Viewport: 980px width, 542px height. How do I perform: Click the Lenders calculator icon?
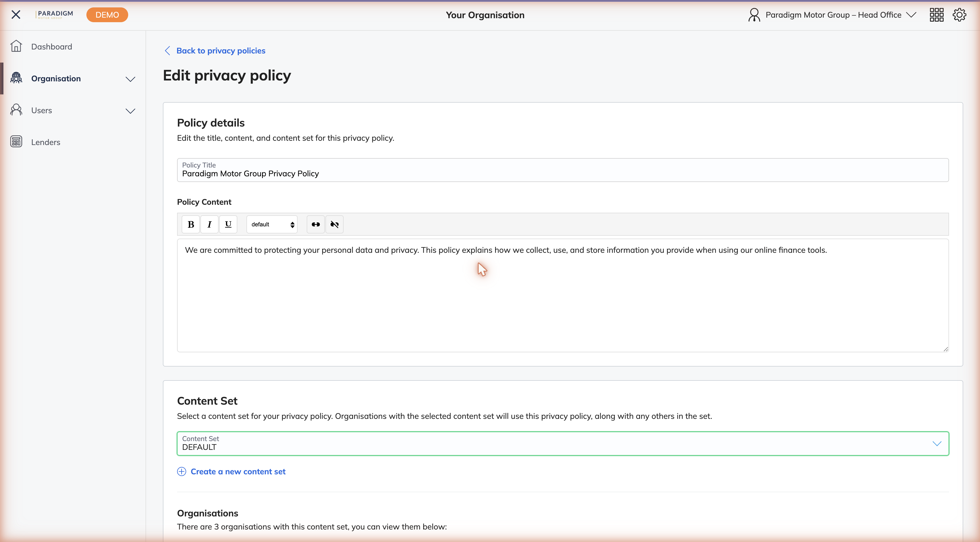pos(16,142)
